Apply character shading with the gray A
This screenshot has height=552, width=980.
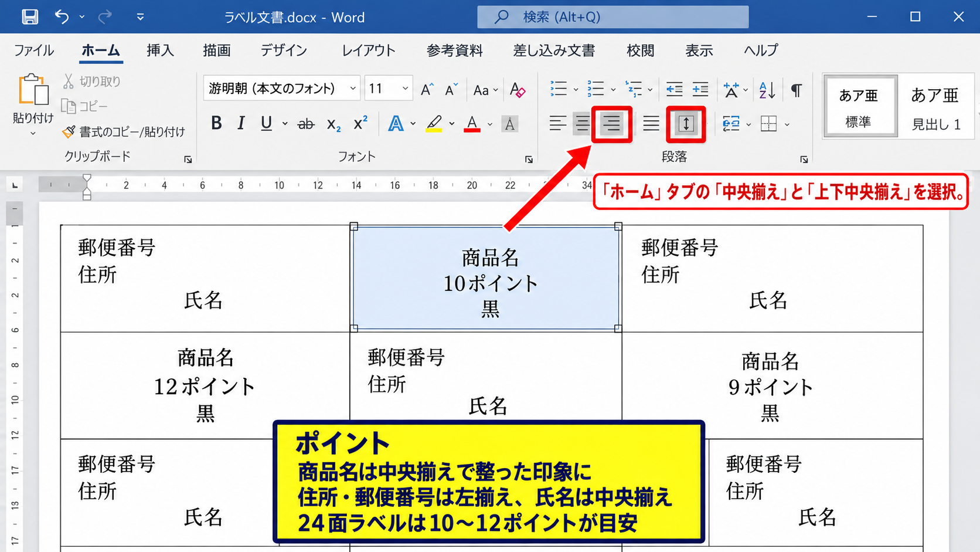(510, 124)
